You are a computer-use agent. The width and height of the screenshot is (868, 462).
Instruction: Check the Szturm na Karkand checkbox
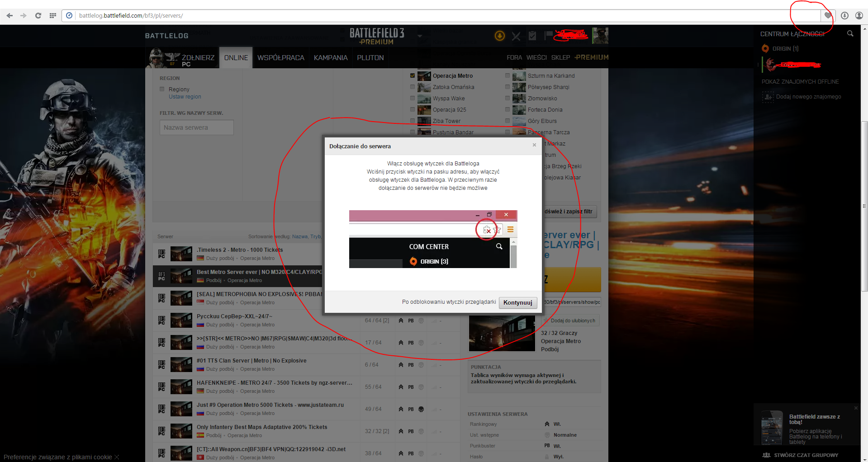coord(508,75)
